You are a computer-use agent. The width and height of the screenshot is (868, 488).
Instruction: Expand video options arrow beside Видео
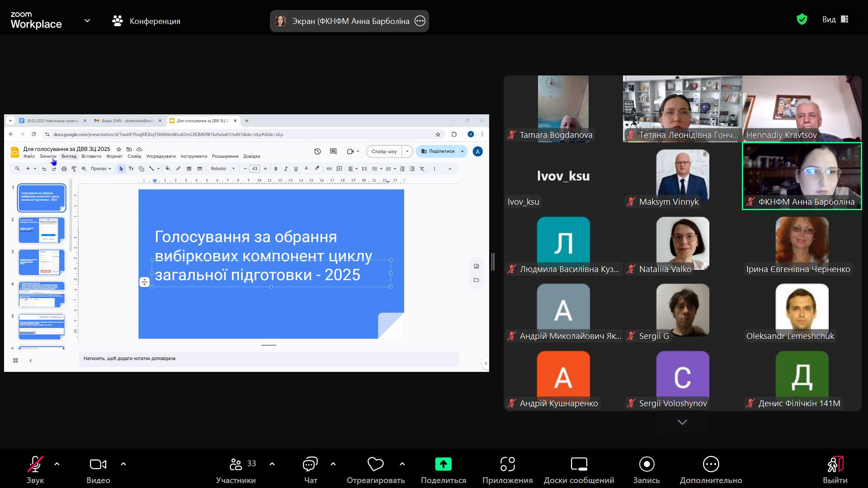click(123, 464)
